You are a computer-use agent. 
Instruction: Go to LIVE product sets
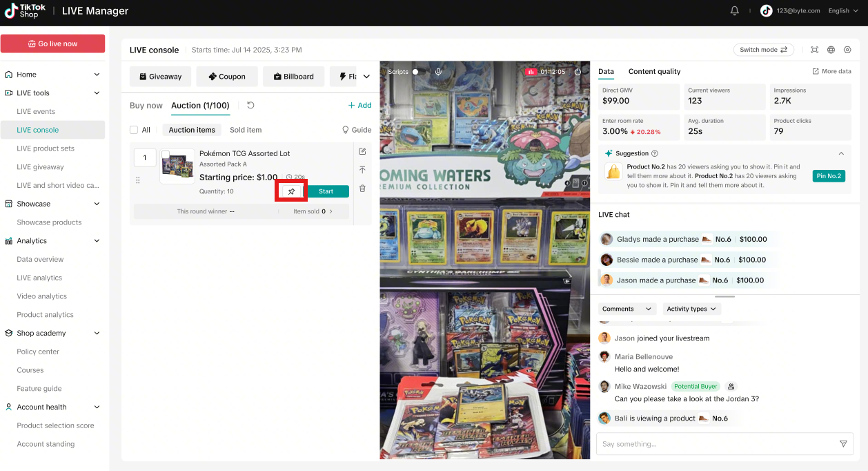pos(46,148)
